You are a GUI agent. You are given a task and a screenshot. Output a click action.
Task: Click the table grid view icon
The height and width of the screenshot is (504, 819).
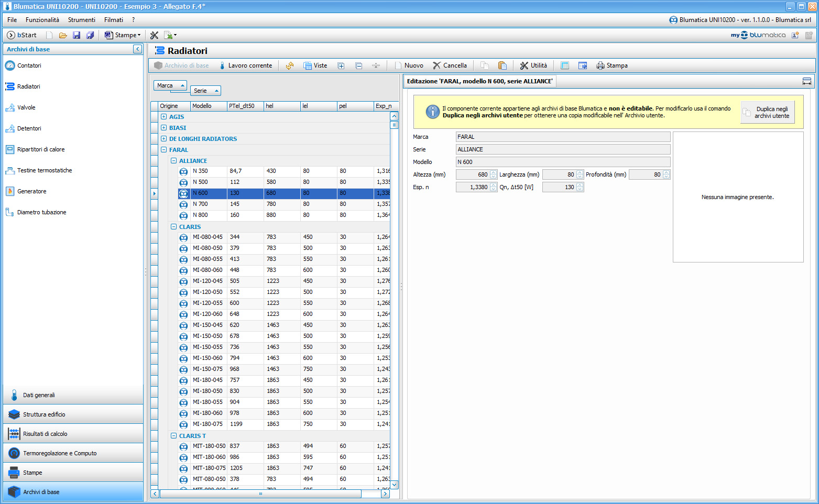(565, 65)
